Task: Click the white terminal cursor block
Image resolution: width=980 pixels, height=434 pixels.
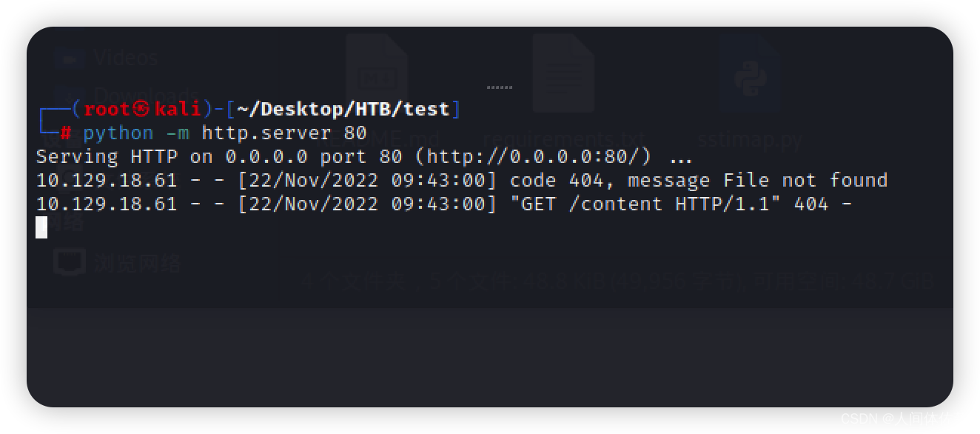Action: (41, 227)
